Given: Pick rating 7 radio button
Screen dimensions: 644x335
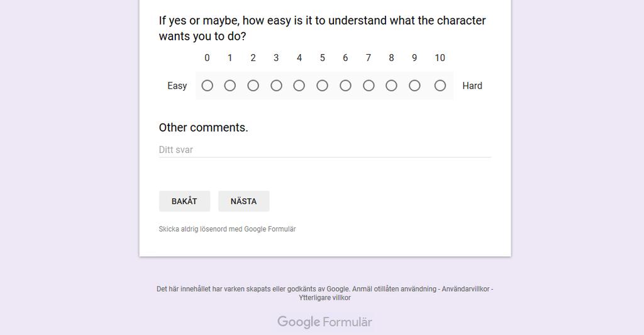Looking at the screenshot, I should point(369,86).
